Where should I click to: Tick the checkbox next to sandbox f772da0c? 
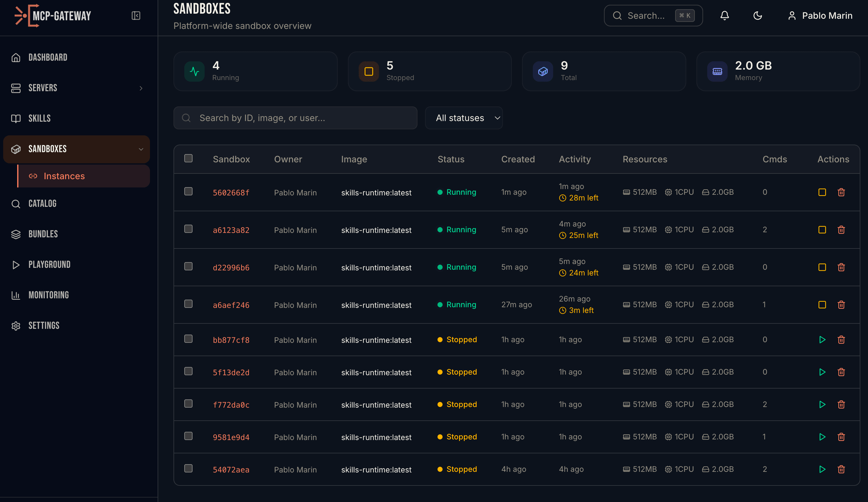[188, 404]
